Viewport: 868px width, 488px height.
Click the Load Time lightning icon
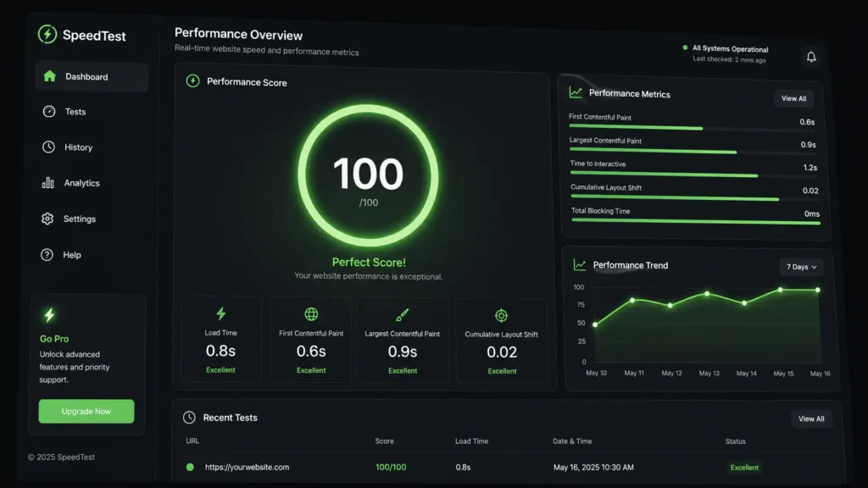pos(221,313)
